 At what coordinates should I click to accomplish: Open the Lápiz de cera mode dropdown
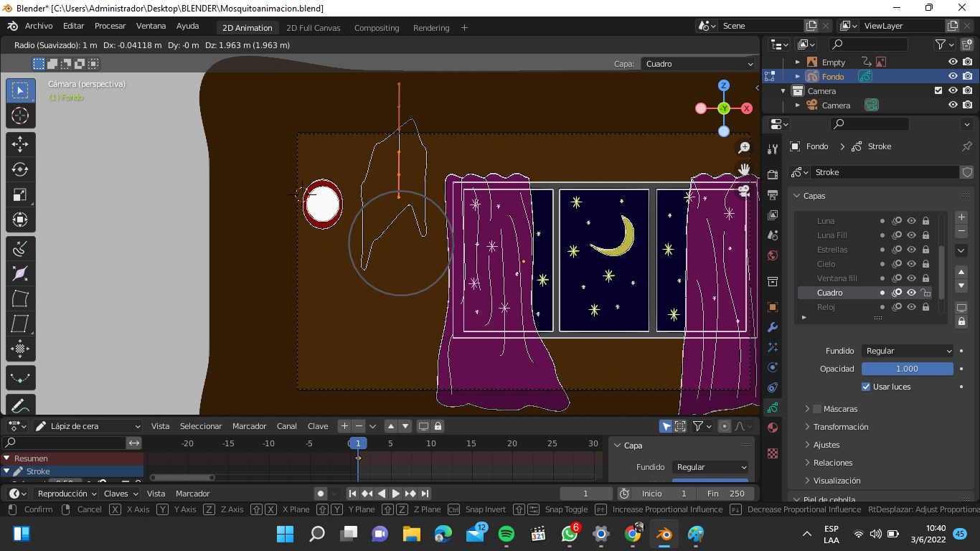click(88, 426)
